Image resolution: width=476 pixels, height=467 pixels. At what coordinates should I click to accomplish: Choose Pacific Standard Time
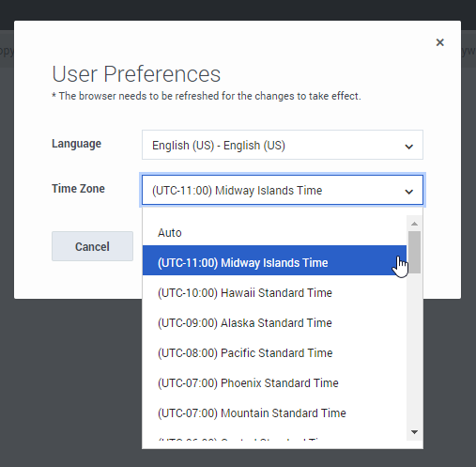click(274, 353)
